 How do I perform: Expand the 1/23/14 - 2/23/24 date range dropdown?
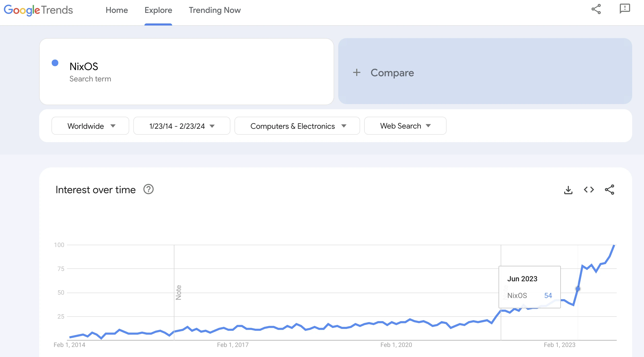click(182, 126)
